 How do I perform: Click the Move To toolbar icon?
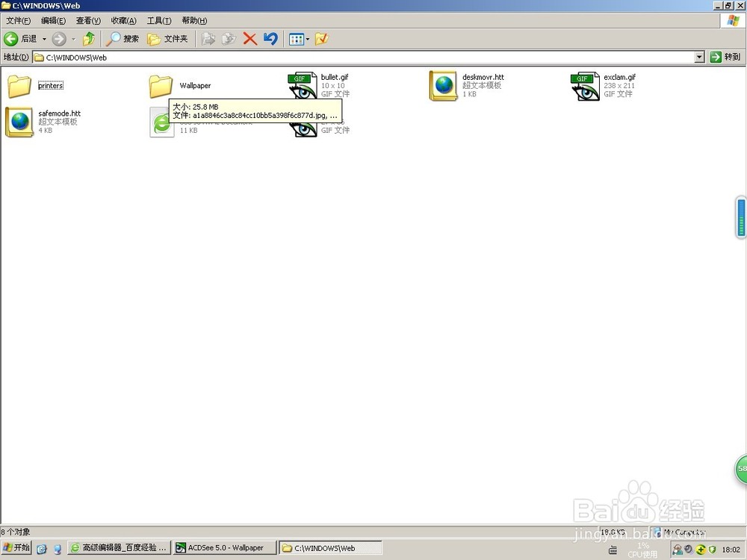[208, 39]
